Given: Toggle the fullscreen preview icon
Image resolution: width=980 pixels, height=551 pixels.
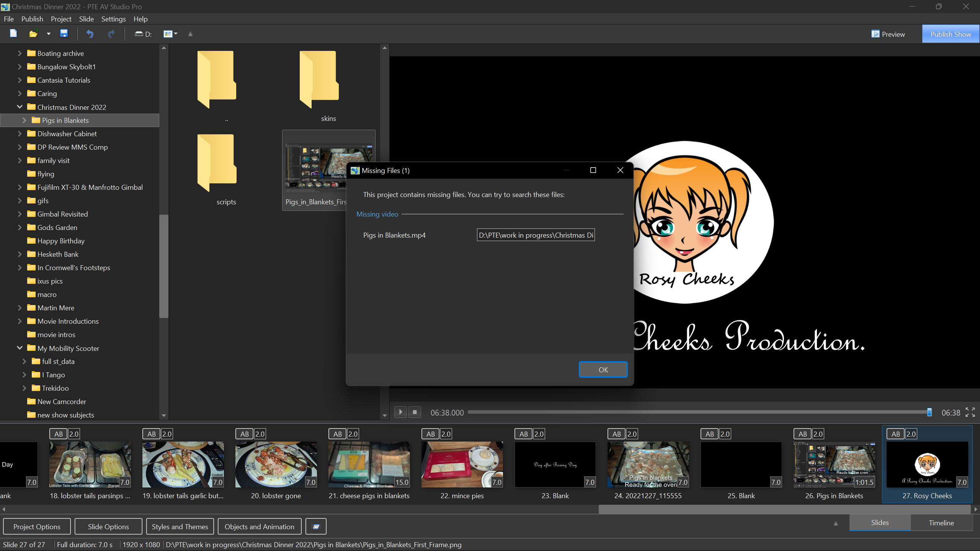Looking at the screenshot, I should (x=970, y=412).
